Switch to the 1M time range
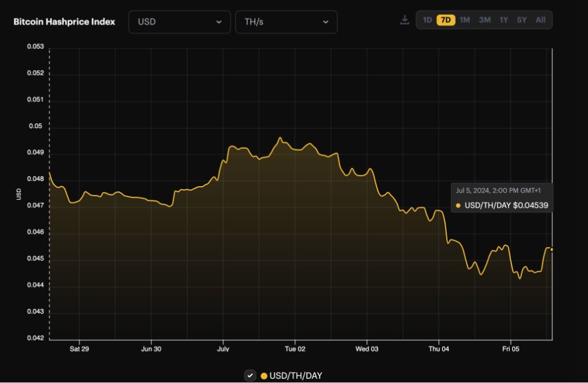588x383 pixels. (x=465, y=20)
